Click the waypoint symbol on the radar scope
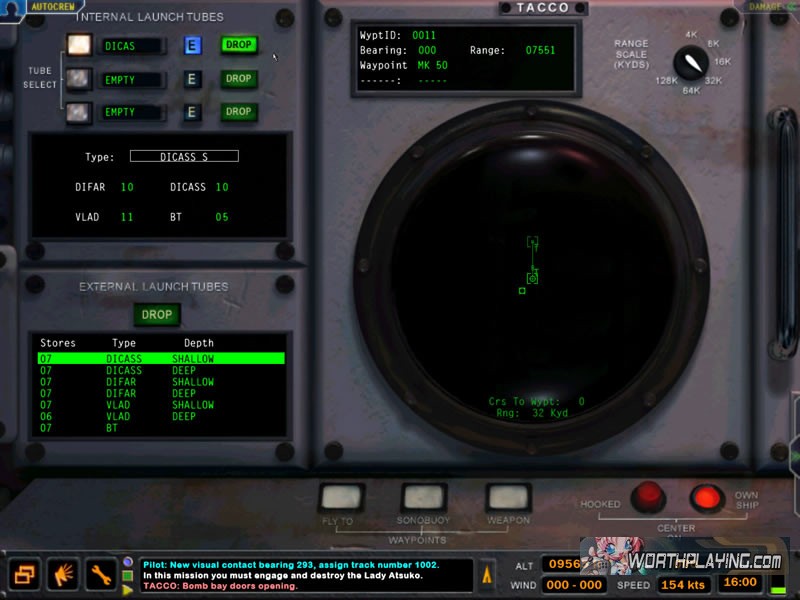Viewport: 800px width, 600px height. pyautogui.click(x=533, y=241)
